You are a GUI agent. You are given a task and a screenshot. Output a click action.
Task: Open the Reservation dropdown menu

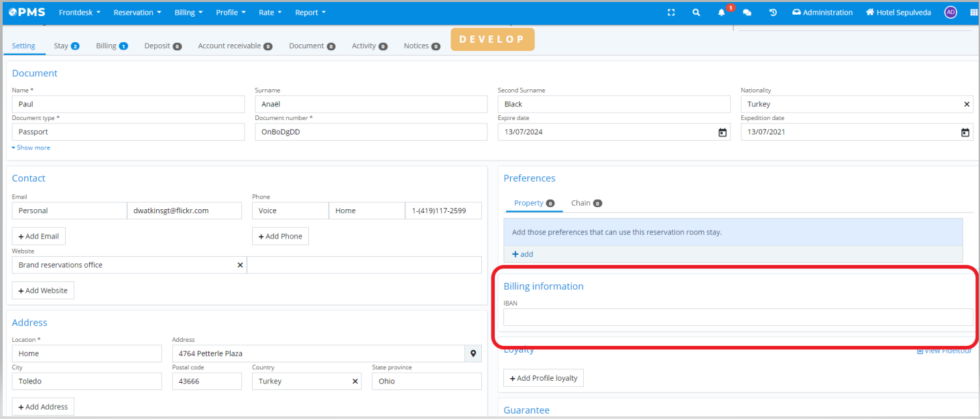pyautogui.click(x=137, y=12)
